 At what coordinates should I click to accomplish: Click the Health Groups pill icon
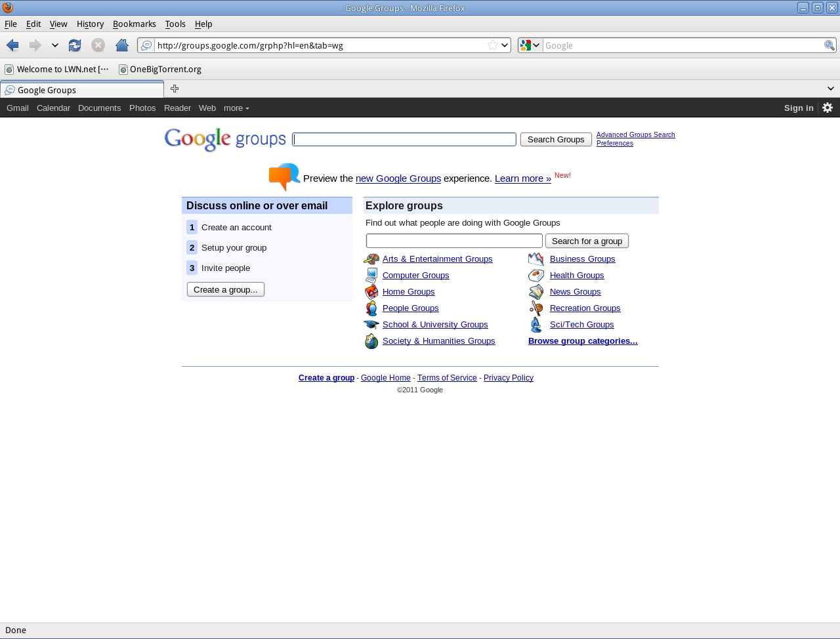536,276
